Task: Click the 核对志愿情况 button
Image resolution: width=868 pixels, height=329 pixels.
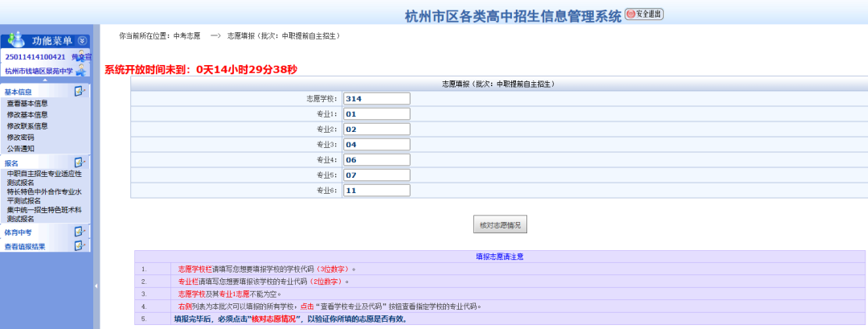Action: (500, 225)
